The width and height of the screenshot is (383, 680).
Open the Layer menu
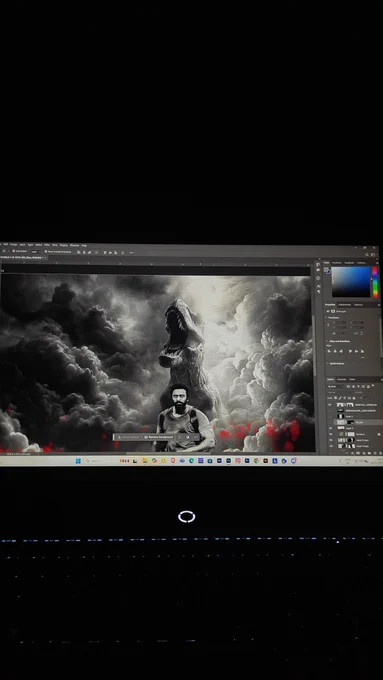point(23,245)
